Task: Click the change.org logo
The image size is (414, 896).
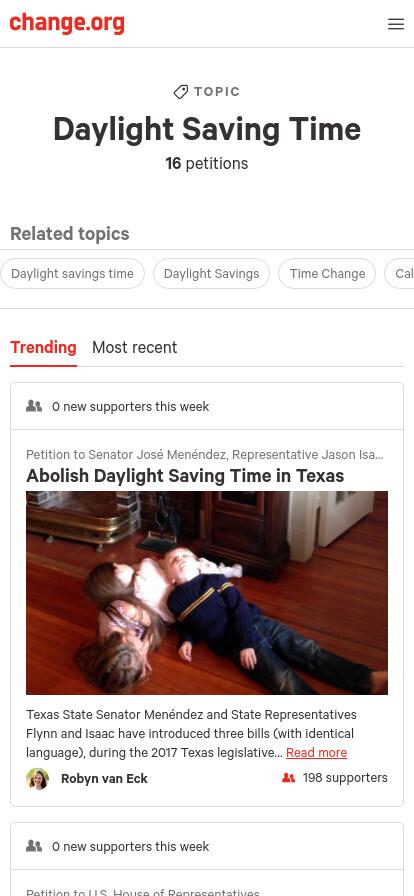Action: [x=67, y=23]
